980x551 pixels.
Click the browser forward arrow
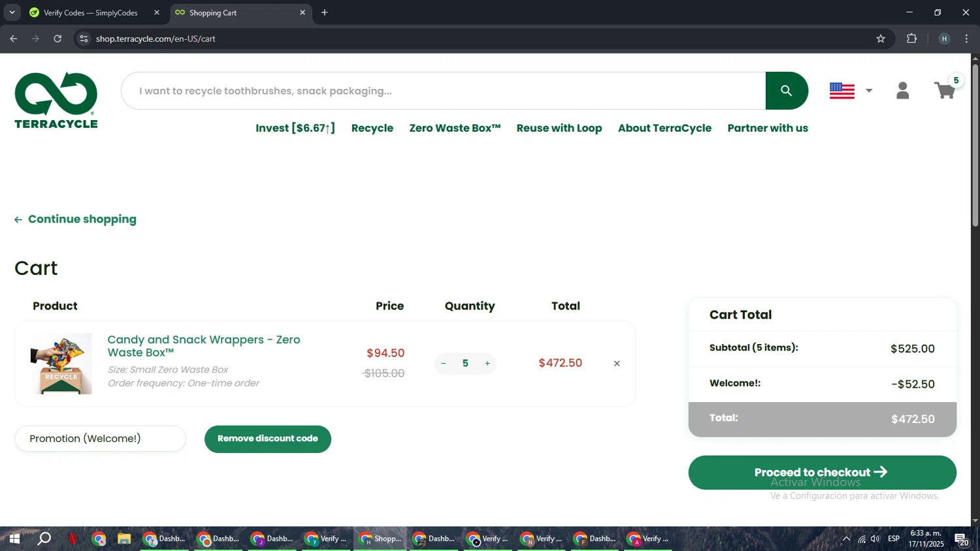35,39
